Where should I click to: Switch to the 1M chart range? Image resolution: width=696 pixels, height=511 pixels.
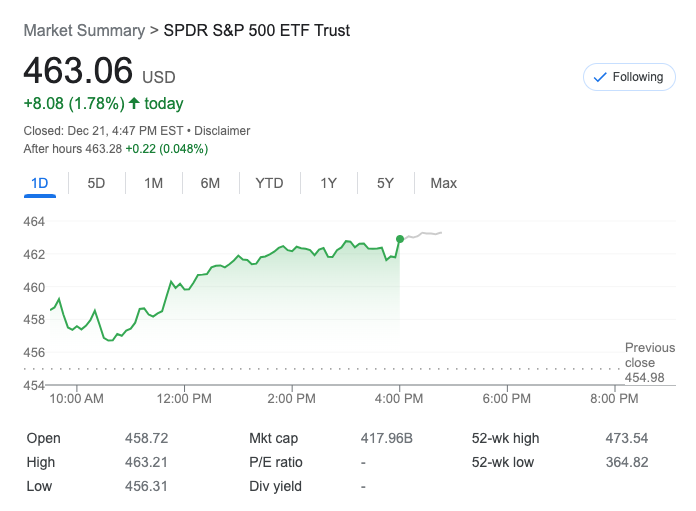click(x=153, y=183)
